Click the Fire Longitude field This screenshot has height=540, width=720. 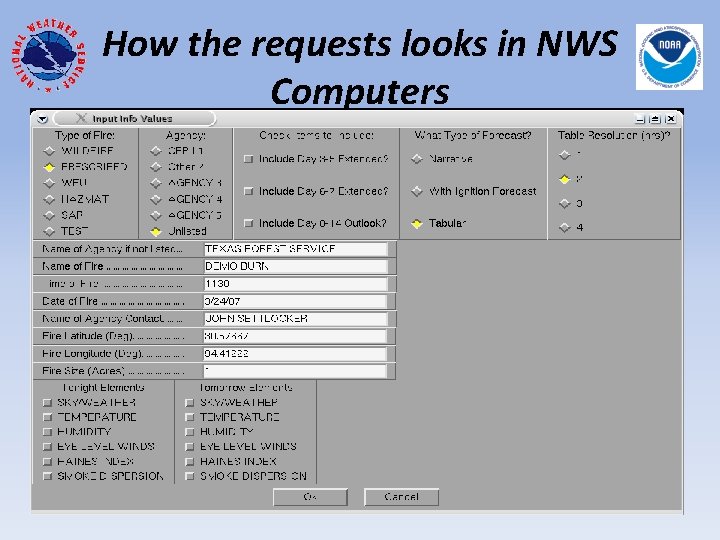(x=295, y=354)
